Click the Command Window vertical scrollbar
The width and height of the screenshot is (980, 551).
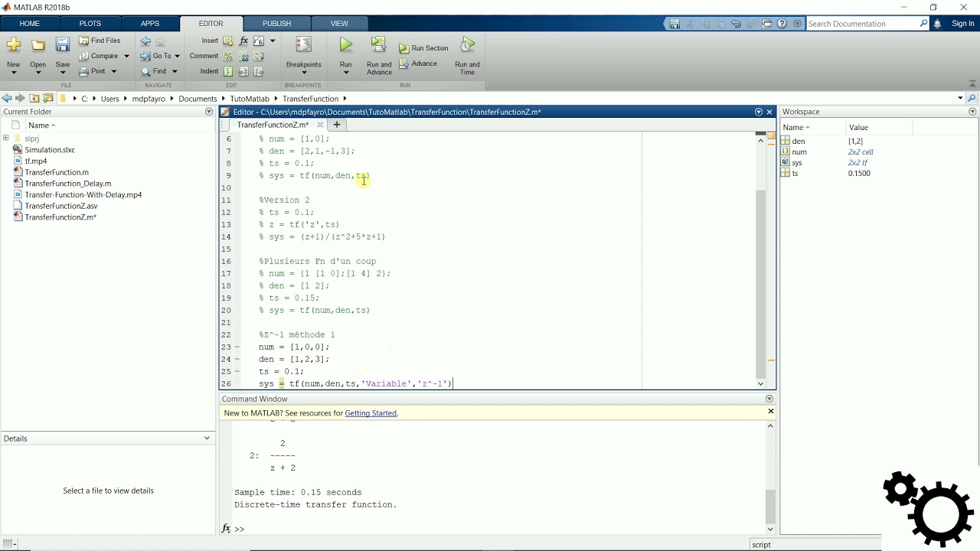tap(770, 505)
